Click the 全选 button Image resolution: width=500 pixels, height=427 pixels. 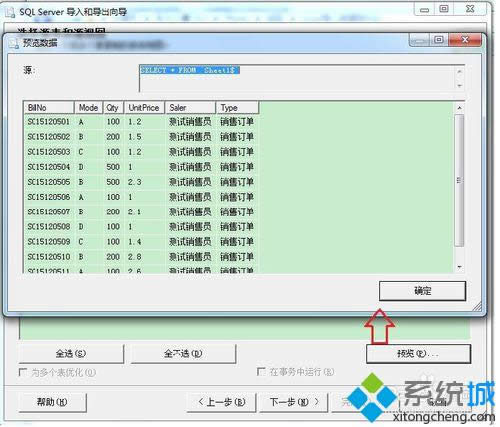(71, 354)
